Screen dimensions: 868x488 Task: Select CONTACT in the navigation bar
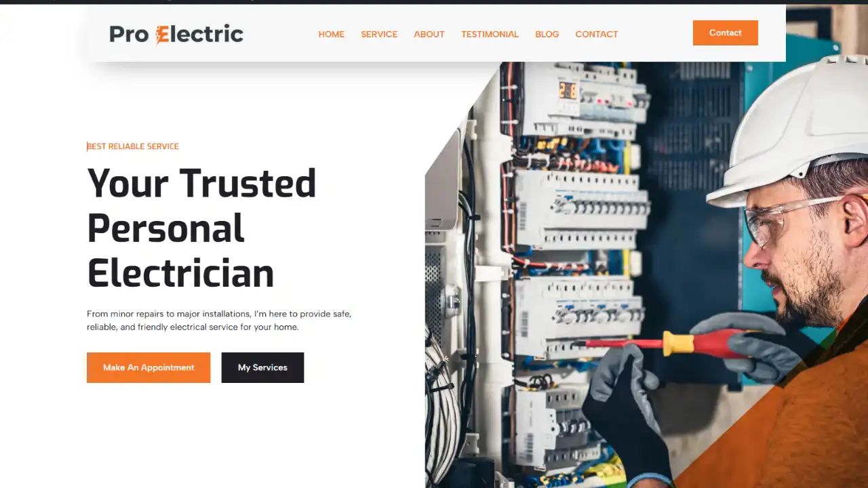pos(597,34)
